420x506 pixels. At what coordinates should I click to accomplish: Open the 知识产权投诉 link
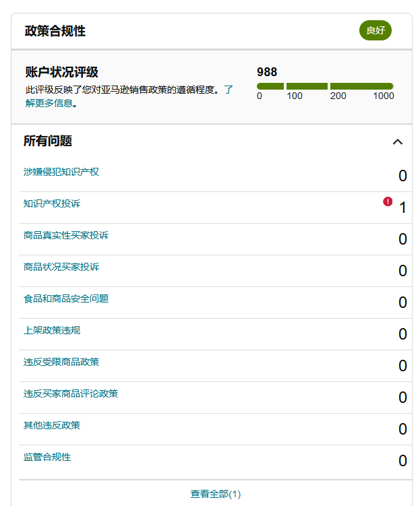point(52,203)
